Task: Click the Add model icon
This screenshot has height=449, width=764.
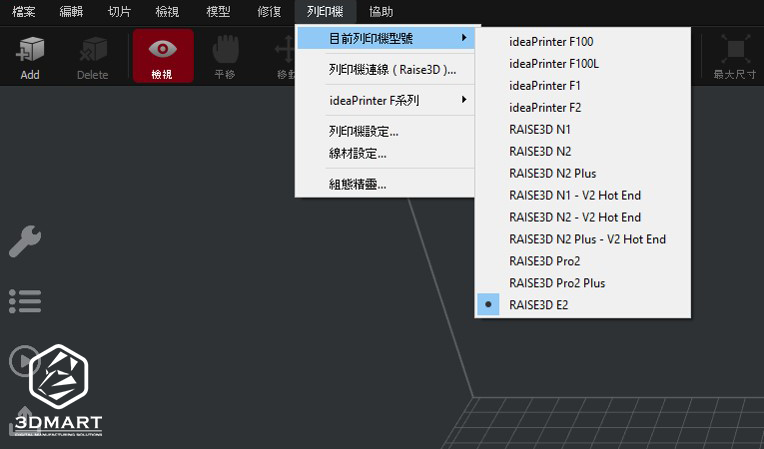Action: coord(30,56)
